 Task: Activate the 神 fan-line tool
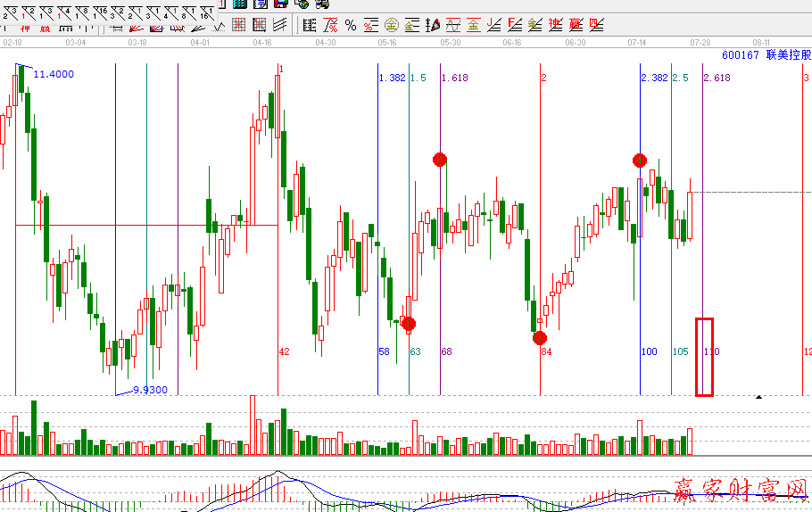pyautogui.click(x=555, y=25)
